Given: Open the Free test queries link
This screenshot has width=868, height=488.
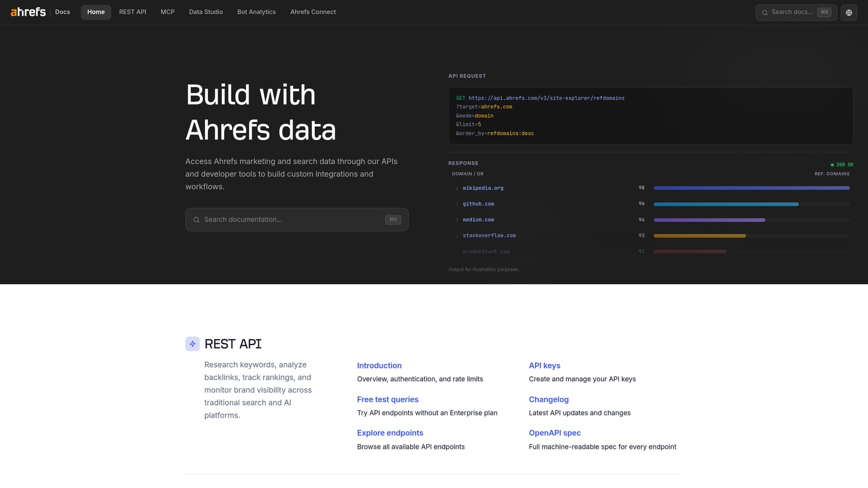Looking at the screenshot, I should [x=388, y=400].
